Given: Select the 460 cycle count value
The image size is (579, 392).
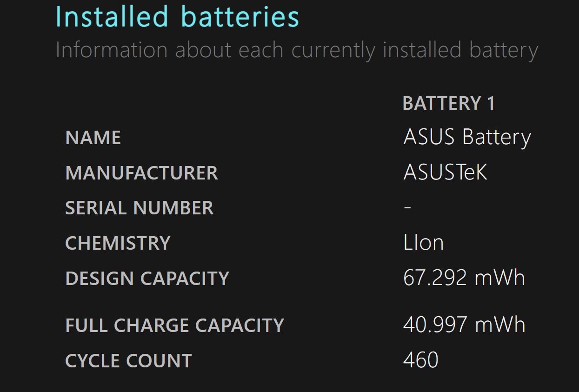Looking at the screenshot, I should click(420, 360).
